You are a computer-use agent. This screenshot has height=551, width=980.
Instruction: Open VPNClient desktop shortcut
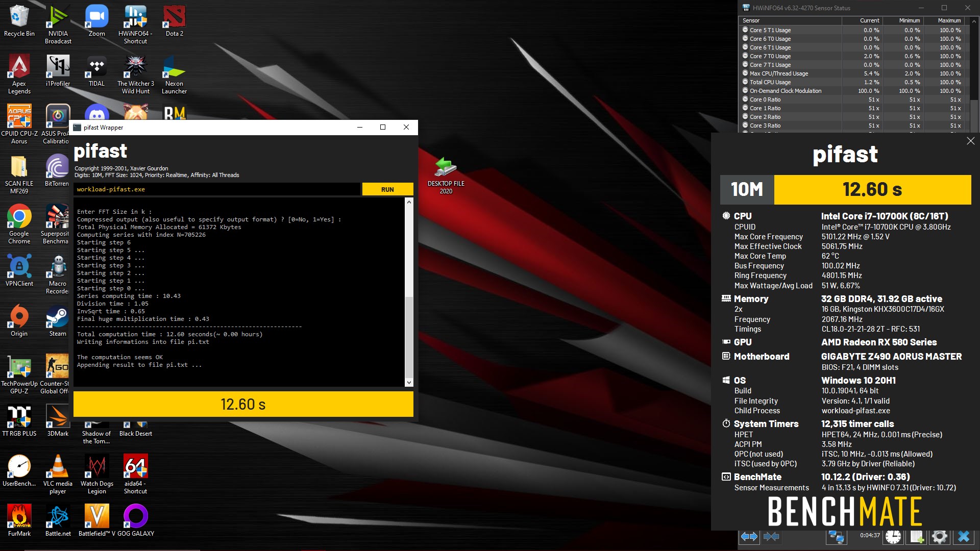coord(19,271)
